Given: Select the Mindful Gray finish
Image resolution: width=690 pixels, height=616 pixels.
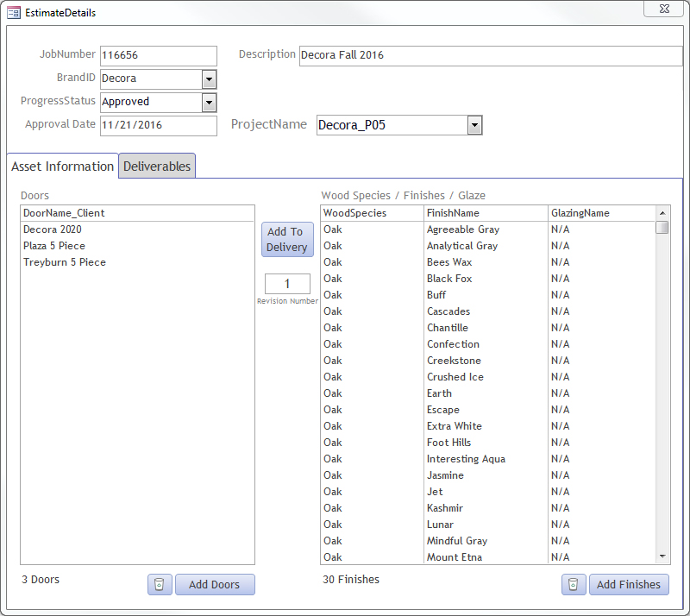Looking at the screenshot, I should click(488, 541).
